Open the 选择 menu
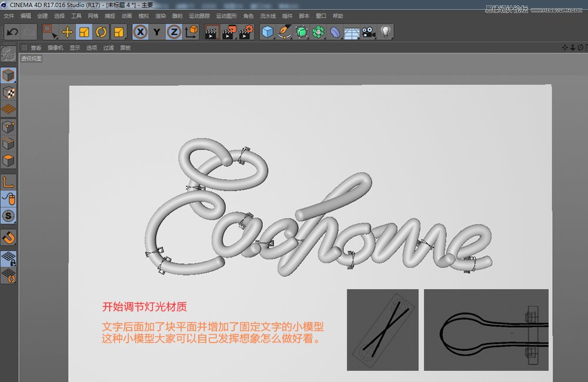This screenshot has width=588, height=382. [59, 16]
